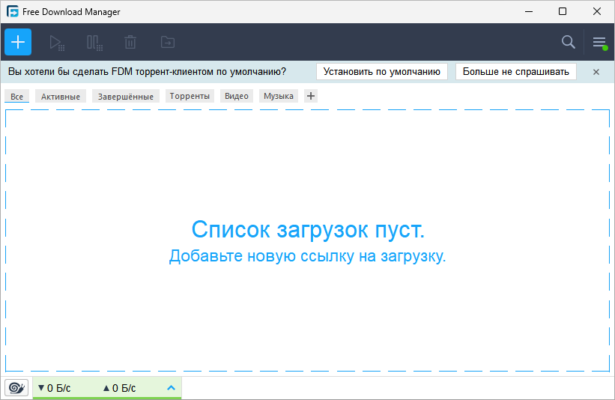Image resolution: width=615 pixels, height=400 pixels.
Task: Click the upload speed 0 Б/с indicator
Action: click(119, 388)
